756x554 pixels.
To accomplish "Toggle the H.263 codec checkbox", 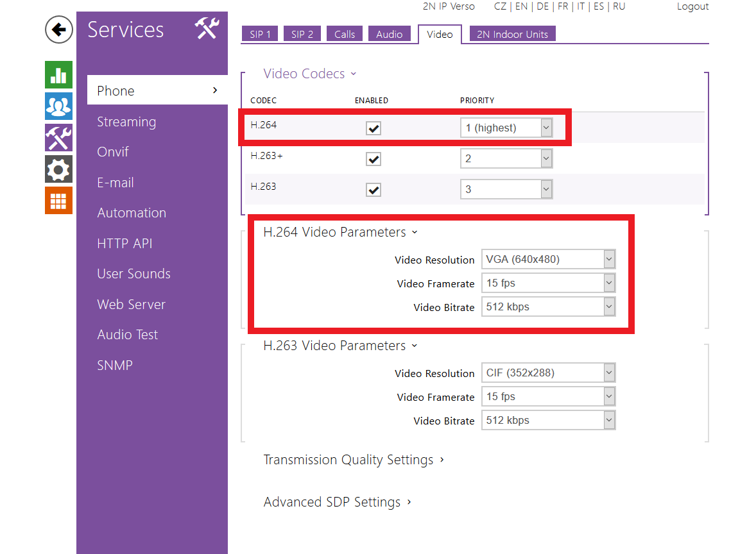I will coord(373,189).
